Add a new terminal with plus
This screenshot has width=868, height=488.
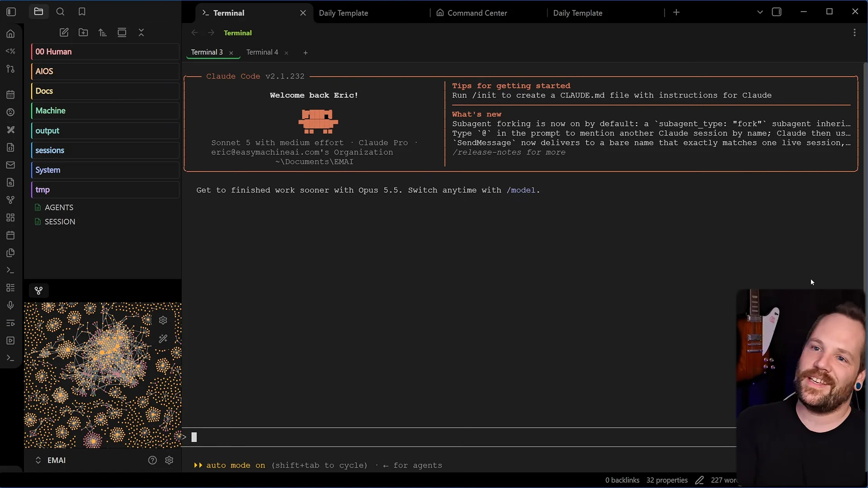[306, 53]
